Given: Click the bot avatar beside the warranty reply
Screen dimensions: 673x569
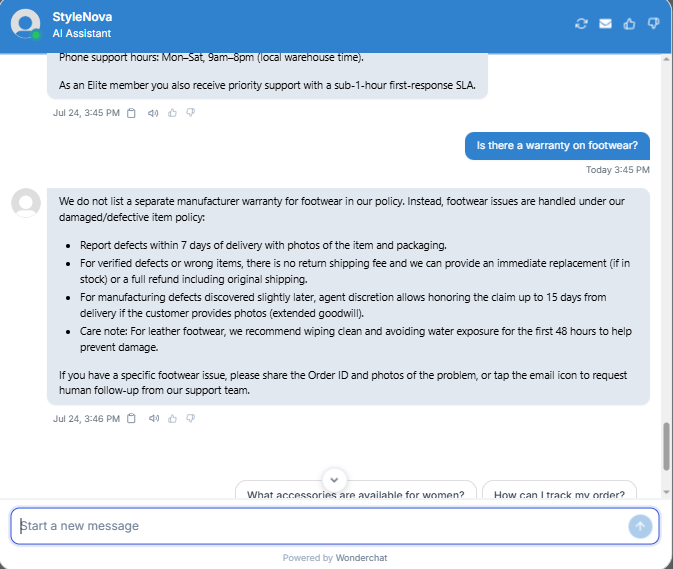Looking at the screenshot, I should pos(26,203).
